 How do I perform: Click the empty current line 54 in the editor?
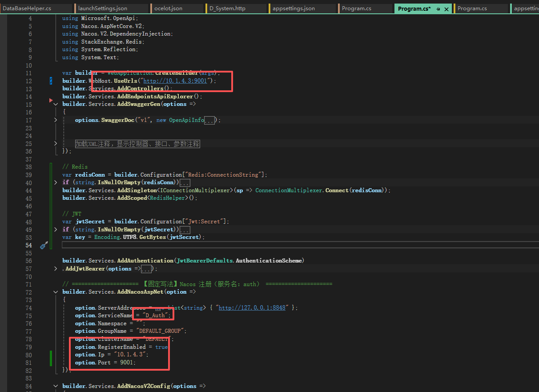click(x=301, y=245)
